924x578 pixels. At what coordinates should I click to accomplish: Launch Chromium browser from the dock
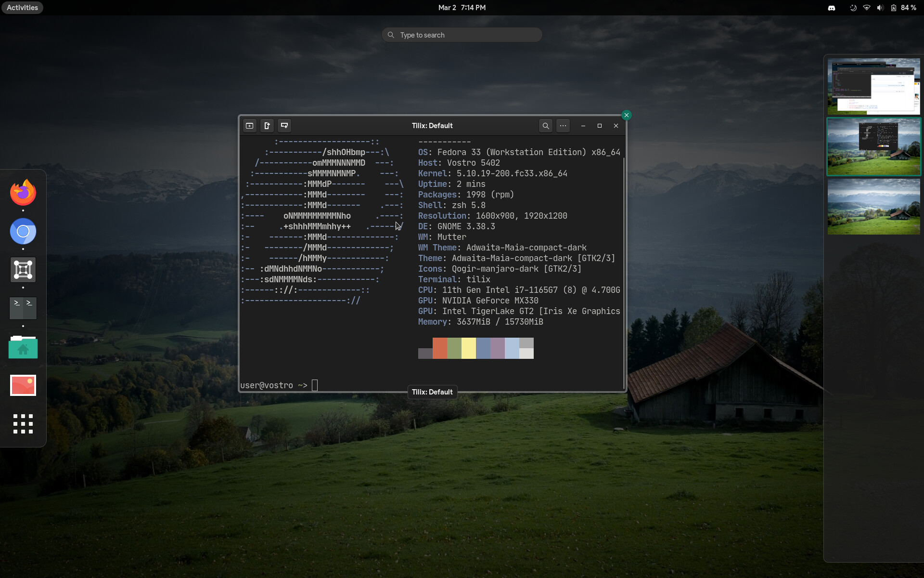[23, 231]
